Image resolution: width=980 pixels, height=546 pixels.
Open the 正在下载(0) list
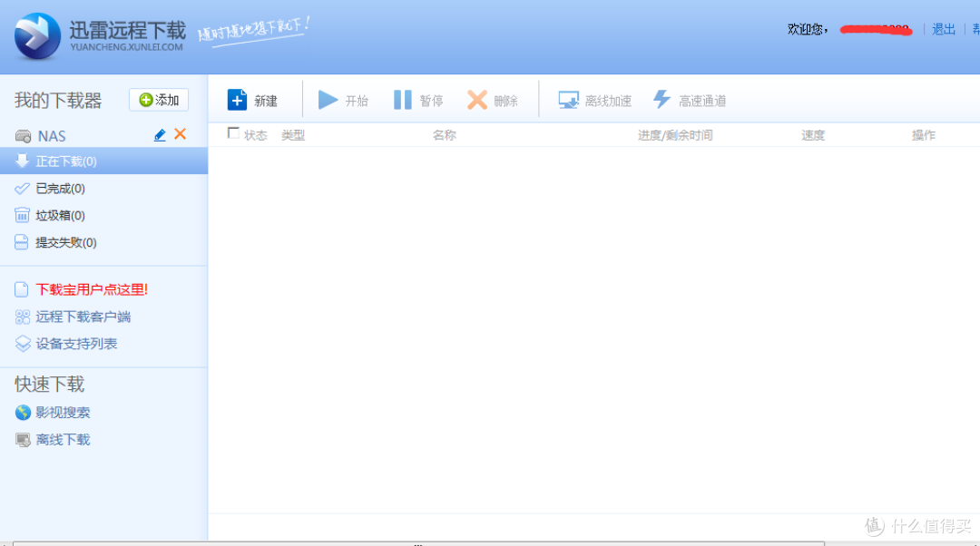coord(103,161)
